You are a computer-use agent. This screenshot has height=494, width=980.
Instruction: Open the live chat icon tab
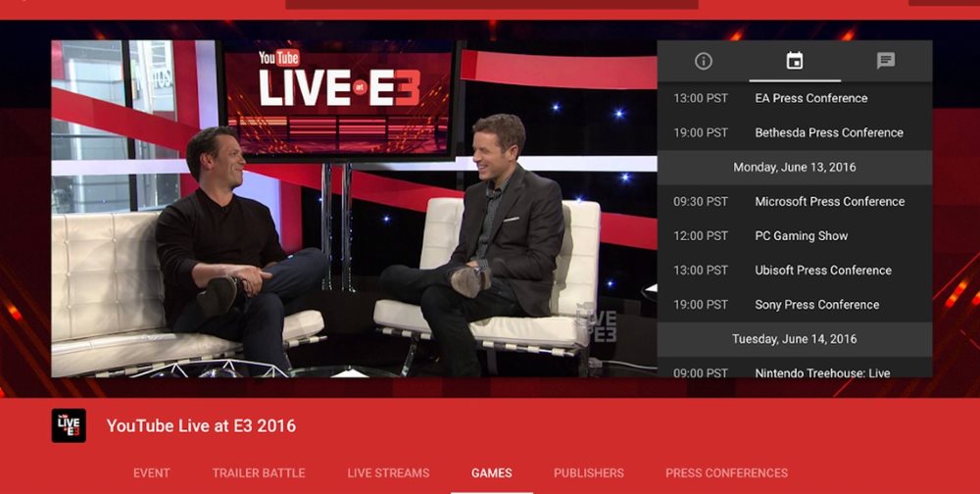coord(886,61)
